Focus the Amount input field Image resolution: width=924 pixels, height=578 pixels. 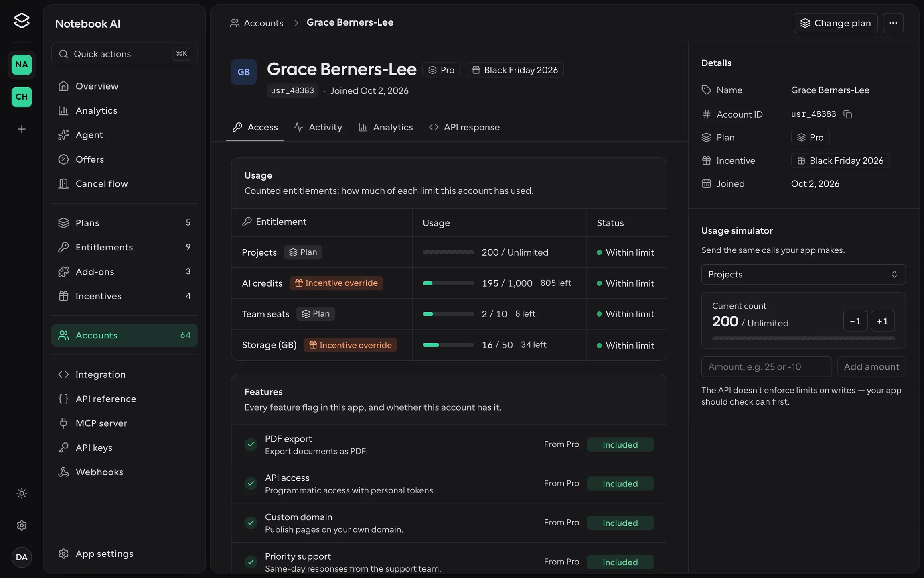coord(766,367)
